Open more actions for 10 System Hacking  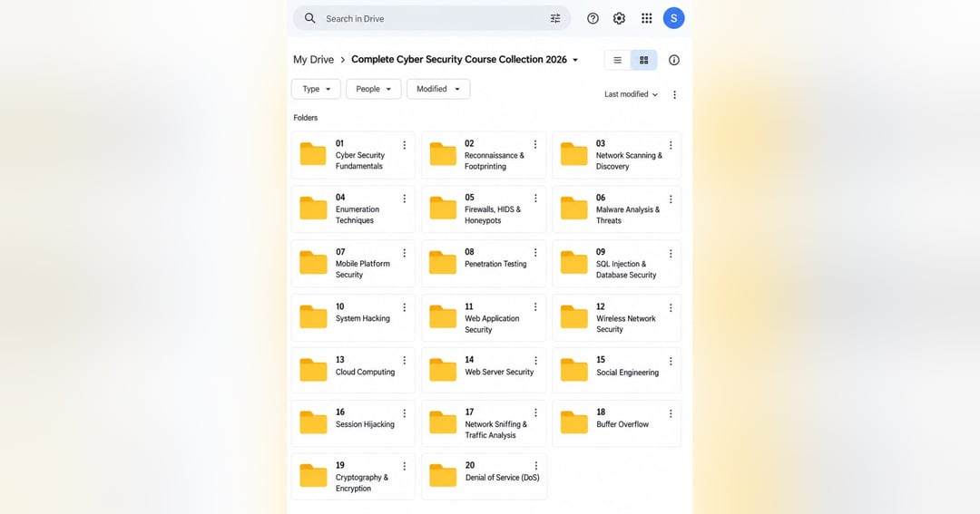(x=405, y=307)
